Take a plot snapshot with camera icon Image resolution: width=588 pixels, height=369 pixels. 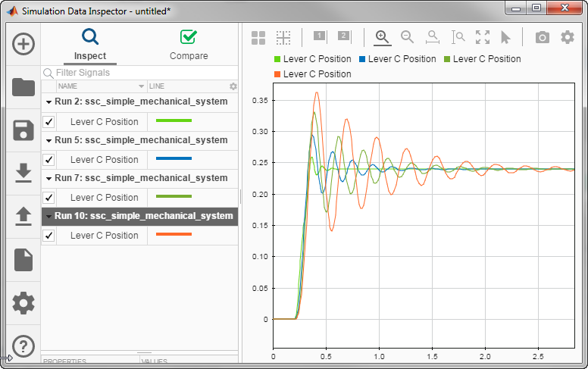543,37
